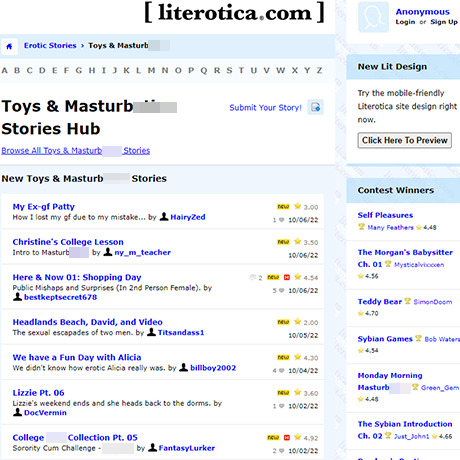Select letter A in the alphabet index
Screen dimensions: 460x460
click(x=4, y=70)
